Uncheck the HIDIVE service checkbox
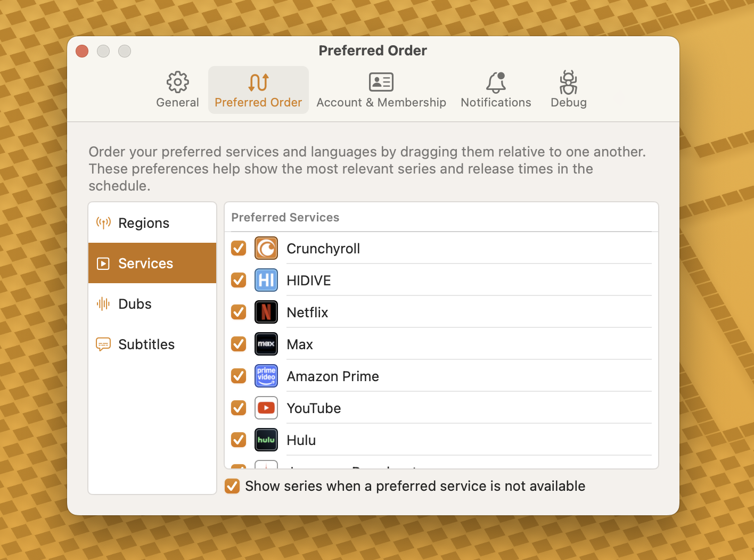754x560 pixels. coord(239,280)
